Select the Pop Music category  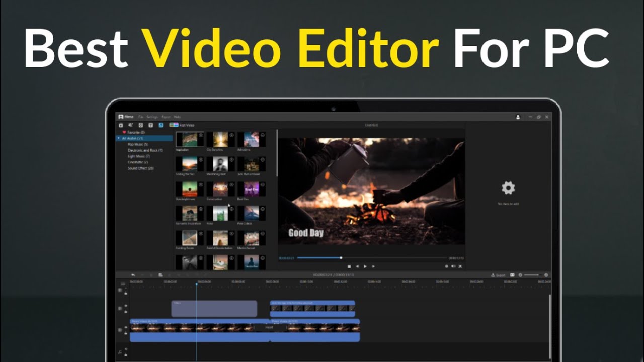(x=138, y=144)
